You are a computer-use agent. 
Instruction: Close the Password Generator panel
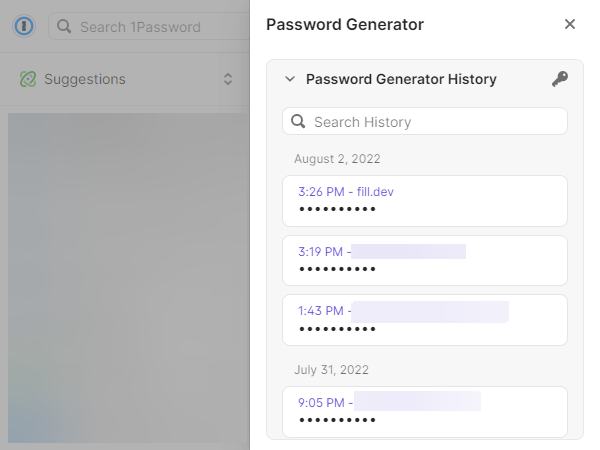click(x=570, y=24)
